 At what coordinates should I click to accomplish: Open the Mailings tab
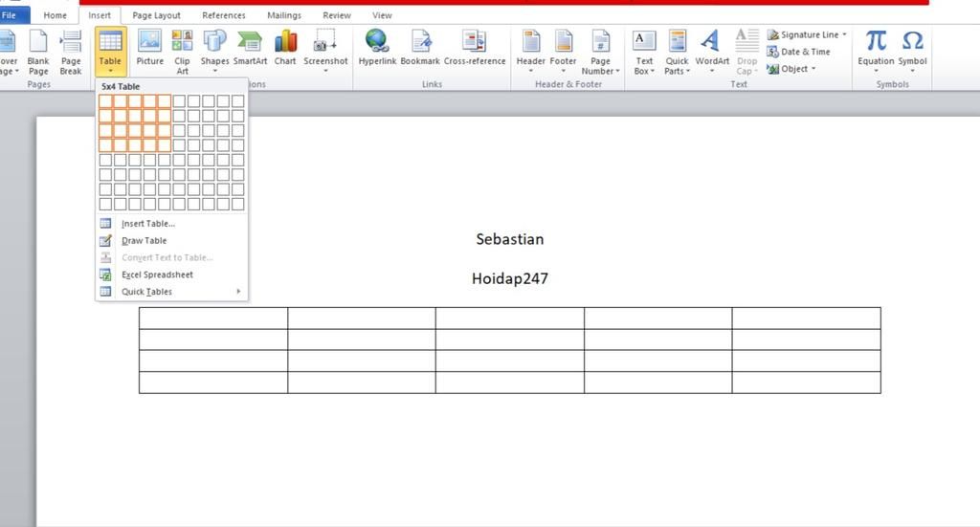[x=283, y=15]
